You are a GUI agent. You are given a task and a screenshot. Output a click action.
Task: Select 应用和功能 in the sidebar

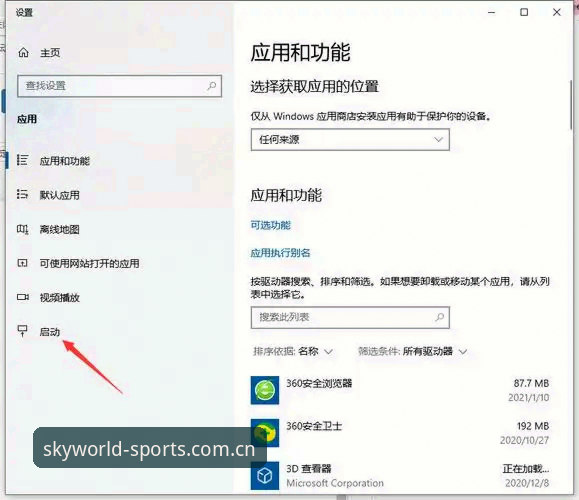pyautogui.click(x=65, y=161)
